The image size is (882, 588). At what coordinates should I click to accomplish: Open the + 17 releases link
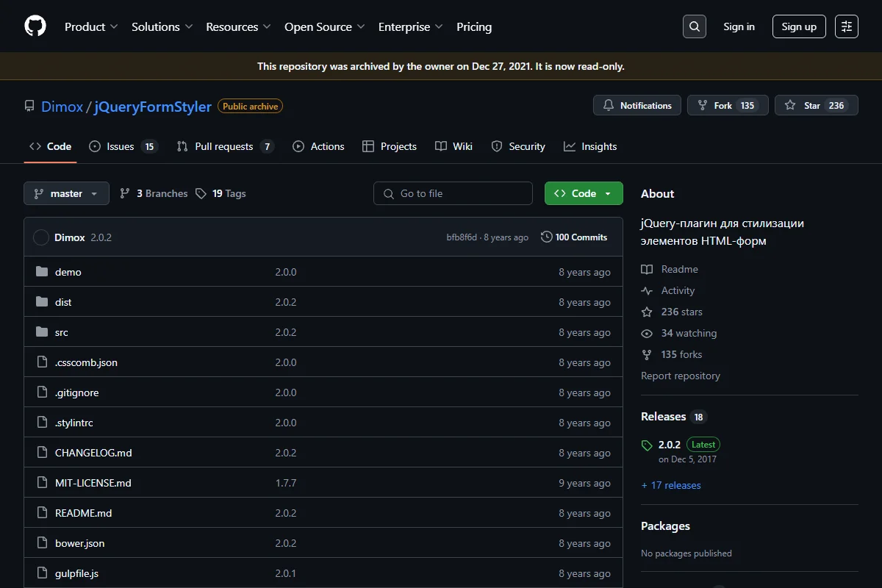(671, 485)
